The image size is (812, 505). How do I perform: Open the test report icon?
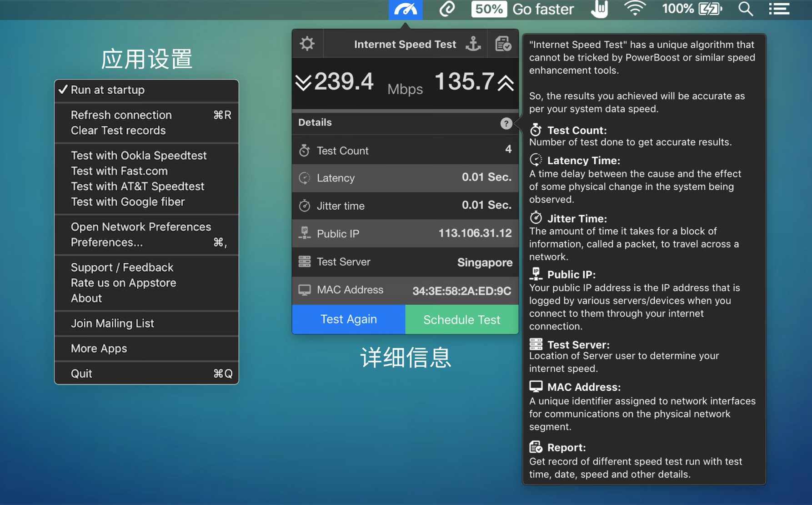tap(503, 44)
